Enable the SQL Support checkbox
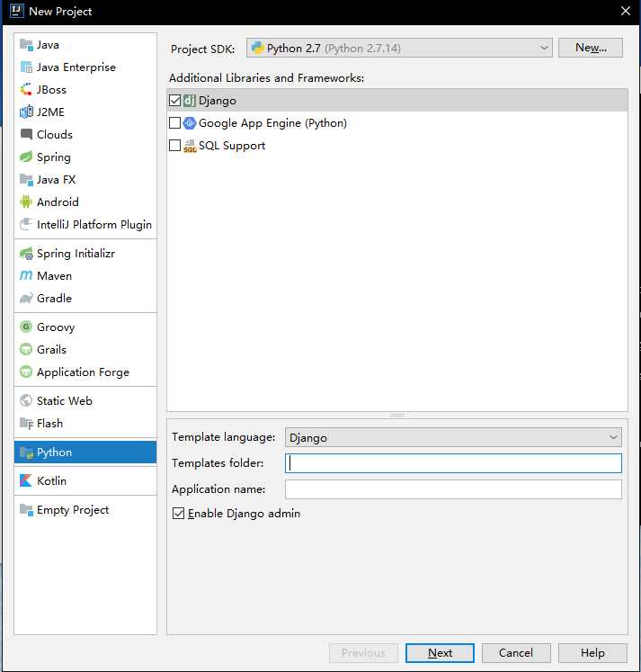The height and width of the screenshot is (672, 641). pyautogui.click(x=174, y=146)
